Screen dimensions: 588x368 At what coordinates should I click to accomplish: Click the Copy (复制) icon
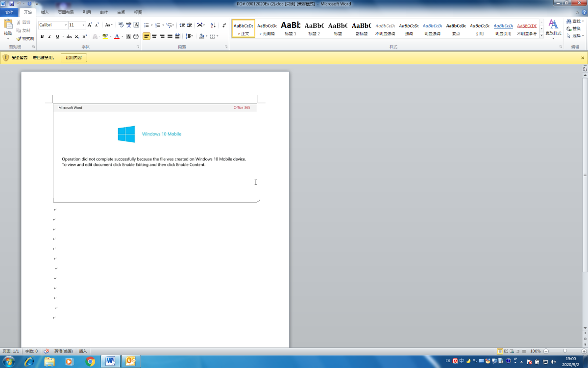tap(19, 30)
